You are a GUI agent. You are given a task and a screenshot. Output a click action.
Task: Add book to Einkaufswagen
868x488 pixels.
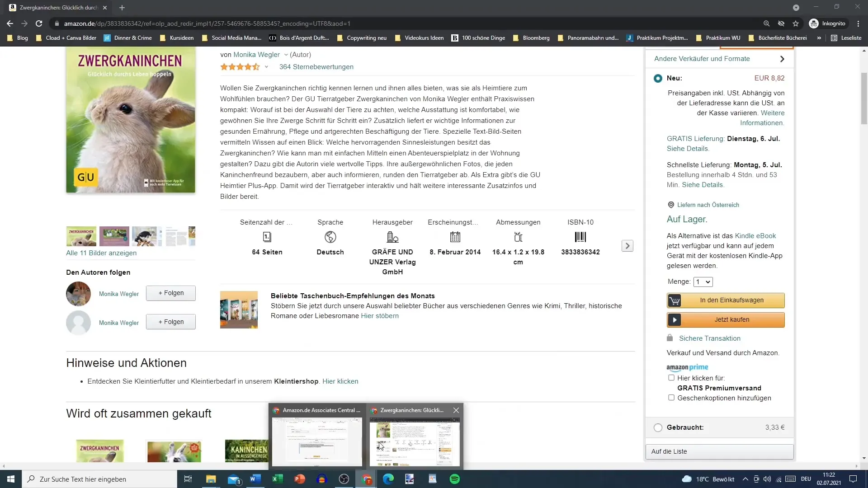pyautogui.click(x=726, y=300)
